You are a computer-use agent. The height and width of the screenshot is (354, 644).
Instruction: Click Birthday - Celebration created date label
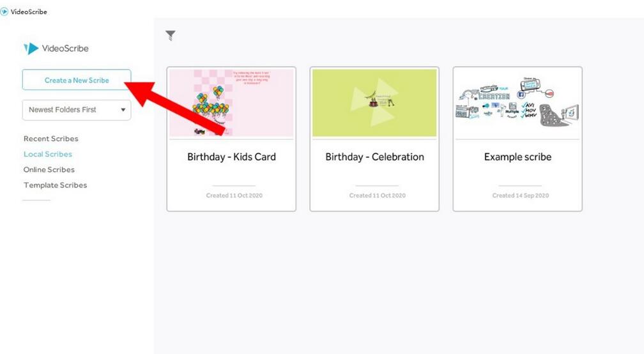coord(378,196)
